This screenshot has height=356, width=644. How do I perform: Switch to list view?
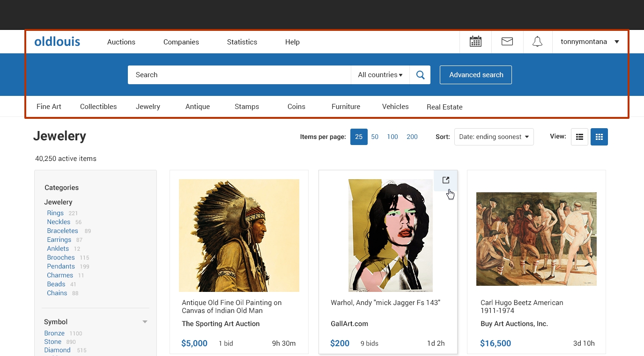(x=579, y=137)
